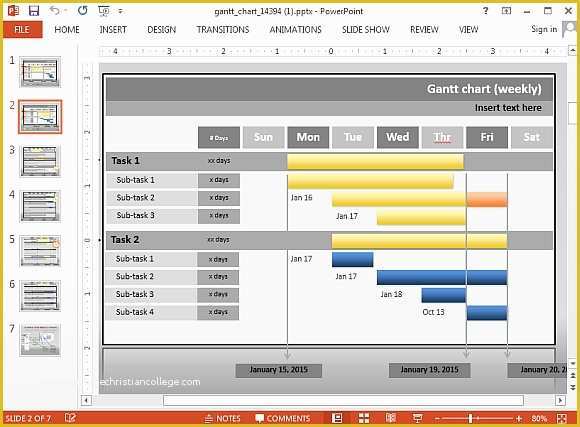This screenshot has width=580, height=427.
Task: Start slideshow from beginning icon in quick access toolbar
Action: 104,11
